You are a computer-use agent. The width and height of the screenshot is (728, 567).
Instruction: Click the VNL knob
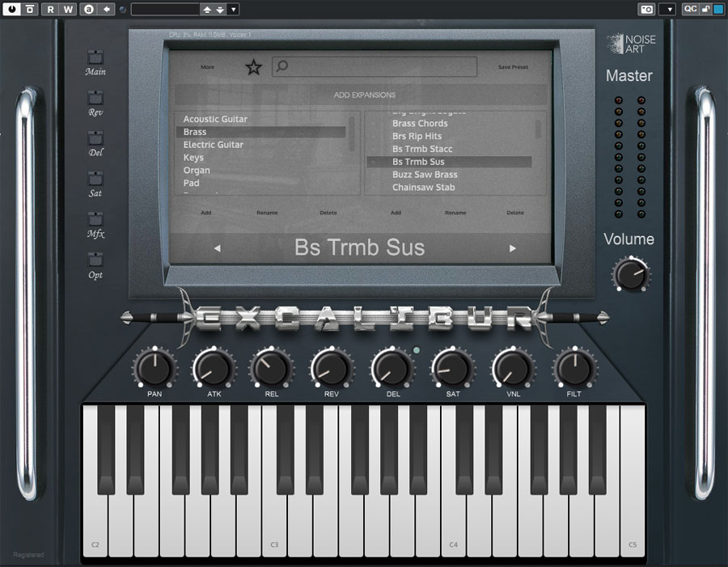click(513, 367)
